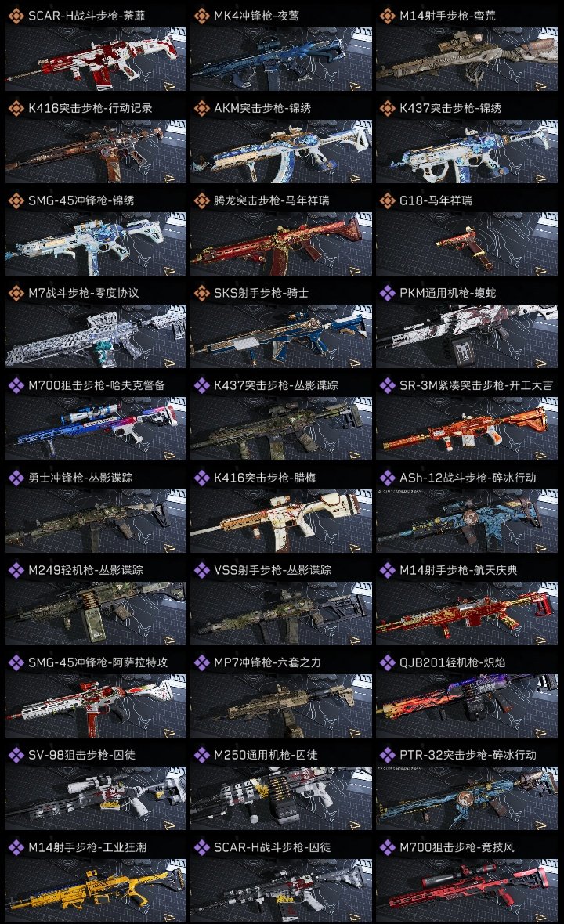This screenshot has width=564, height=924.
Task: Click orange rarity icon beside SCAR-H战斗步枪-荼蘼
Action: (x=16, y=16)
